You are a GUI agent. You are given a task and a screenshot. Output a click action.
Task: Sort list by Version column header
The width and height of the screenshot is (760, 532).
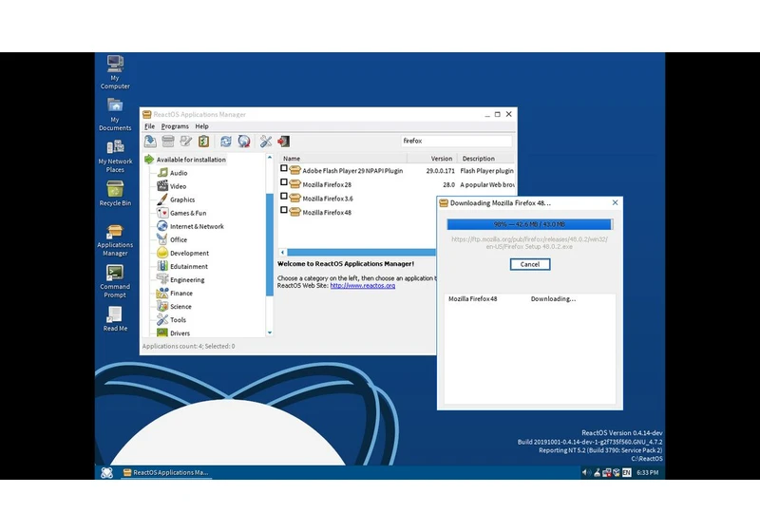click(432, 159)
